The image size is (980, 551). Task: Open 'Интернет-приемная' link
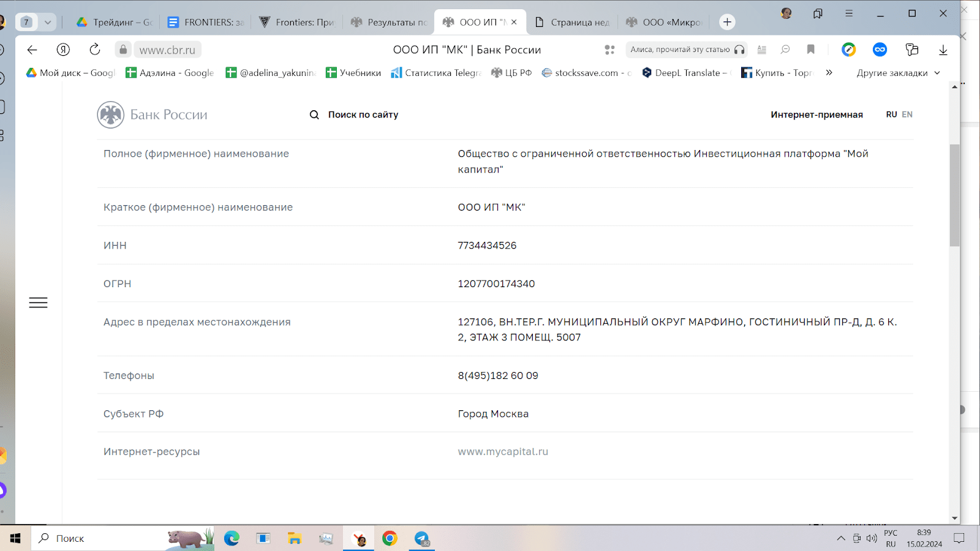pyautogui.click(x=816, y=114)
